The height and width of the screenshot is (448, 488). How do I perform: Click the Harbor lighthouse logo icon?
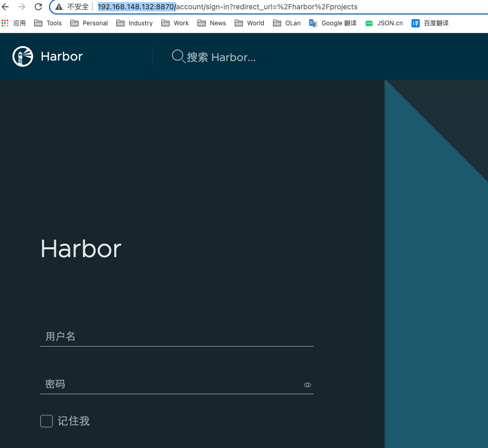(22, 56)
